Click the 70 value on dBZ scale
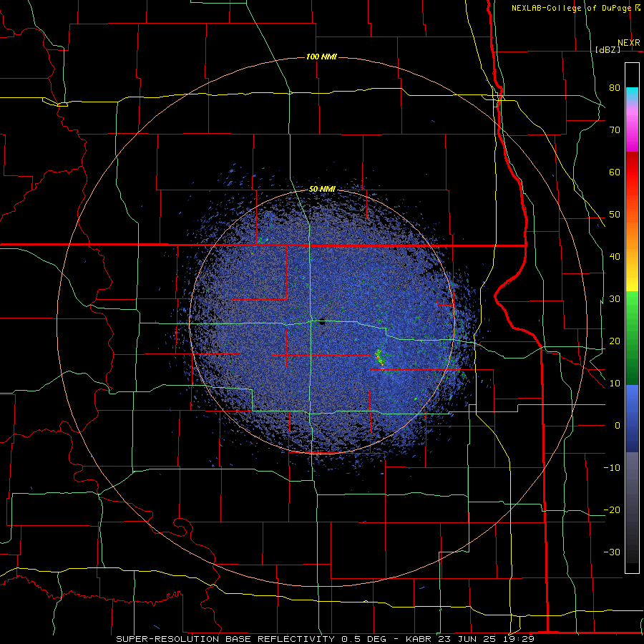This screenshot has height=644, width=644. coord(615,130)
